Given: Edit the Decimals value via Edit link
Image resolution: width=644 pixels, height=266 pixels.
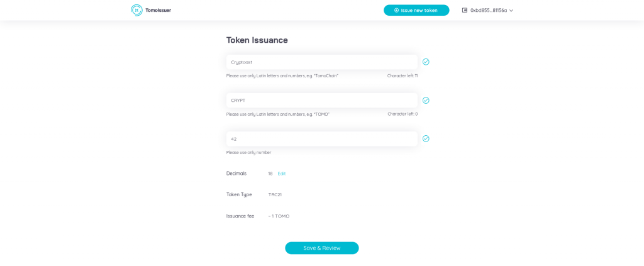Looking at the screenshot, I should 282,174.
